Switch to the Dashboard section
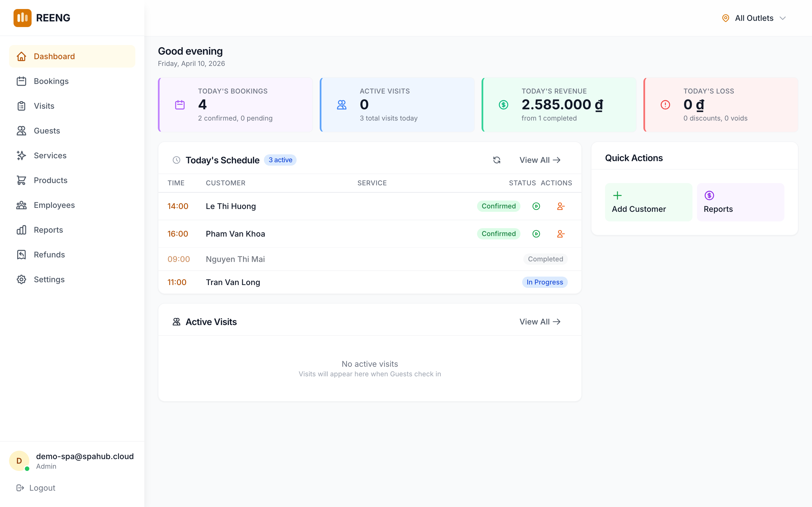The height and width of the screenshot is (507, 812). pyautogui.click(x=54, y=56)
